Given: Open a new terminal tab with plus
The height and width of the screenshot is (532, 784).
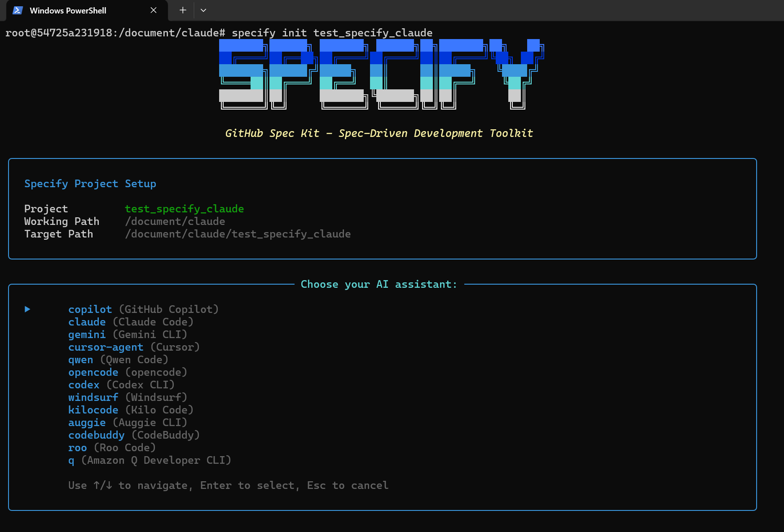Looking at the screenshot, I should (x=183, y=10).
